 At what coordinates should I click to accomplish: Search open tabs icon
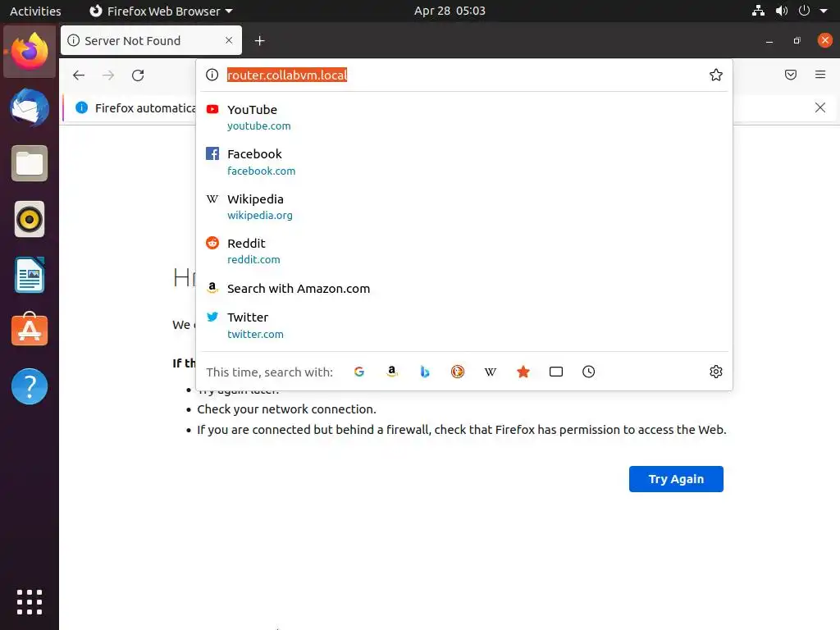pos(556,372)
